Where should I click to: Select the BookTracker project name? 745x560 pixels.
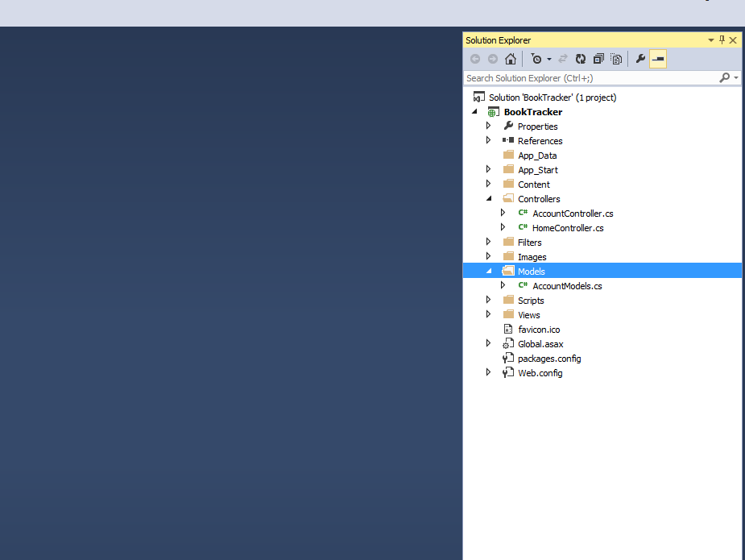(533, 112)
